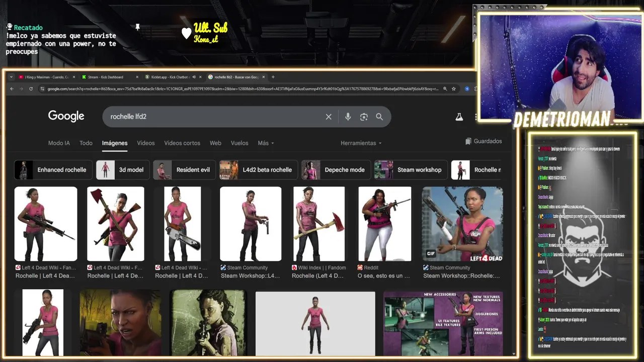Start voice search with the microphone icon
644x362 pixels.
pos(348,117)
